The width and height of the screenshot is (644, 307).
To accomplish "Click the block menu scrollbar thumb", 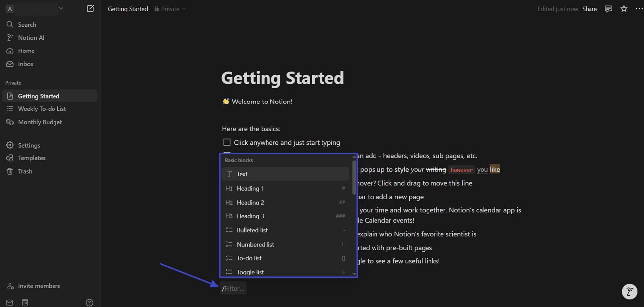I will tap(354, 177).
